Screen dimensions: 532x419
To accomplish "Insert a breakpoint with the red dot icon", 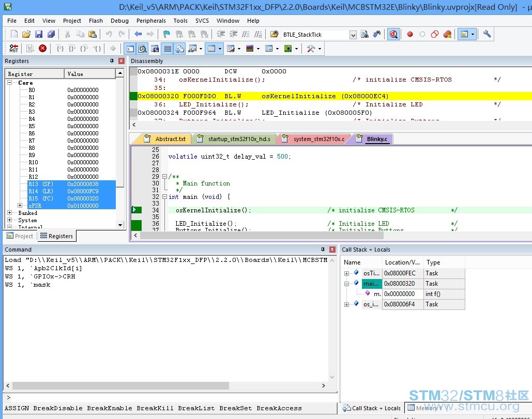I will (410, 34).
